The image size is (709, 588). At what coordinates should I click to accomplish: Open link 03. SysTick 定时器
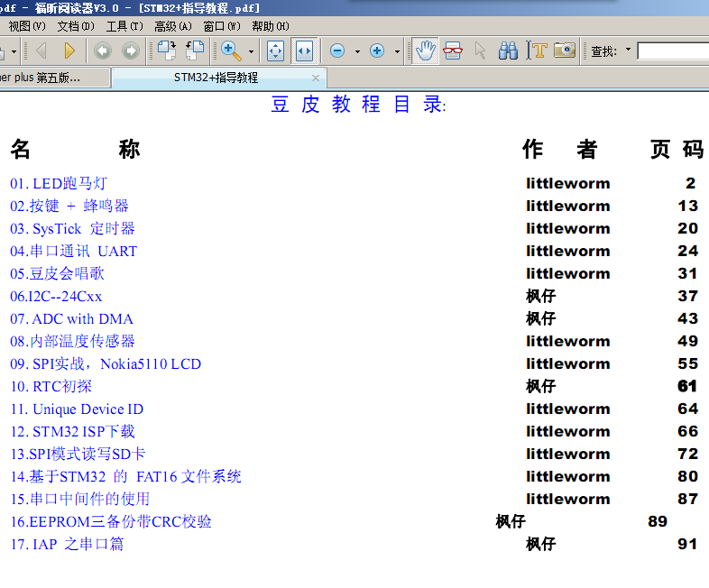click(72, 229)
